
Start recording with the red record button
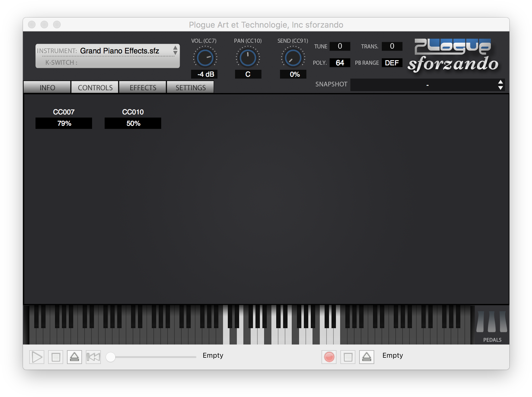tap(329, 357)
